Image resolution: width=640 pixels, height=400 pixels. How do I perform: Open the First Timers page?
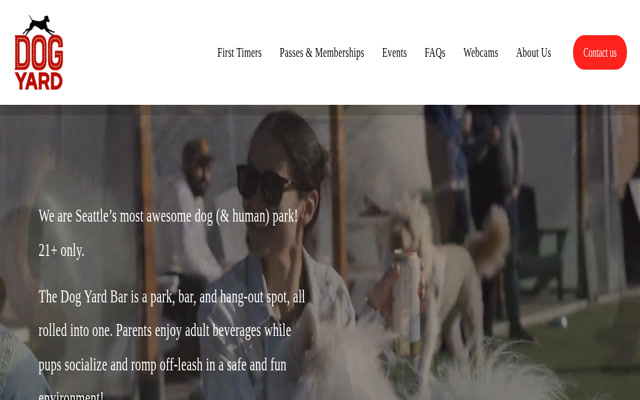pos(239,53)
